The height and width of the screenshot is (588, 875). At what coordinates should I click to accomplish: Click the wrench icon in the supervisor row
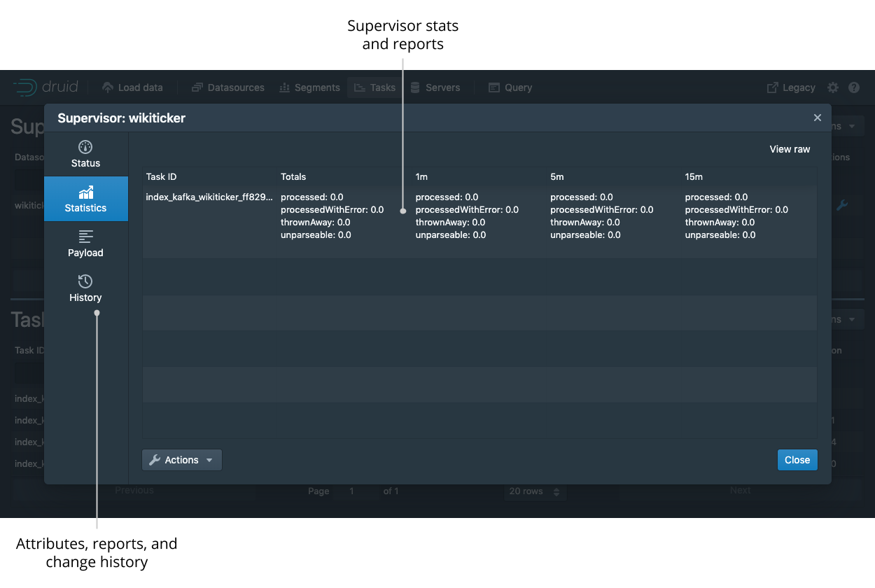point(842,205)
